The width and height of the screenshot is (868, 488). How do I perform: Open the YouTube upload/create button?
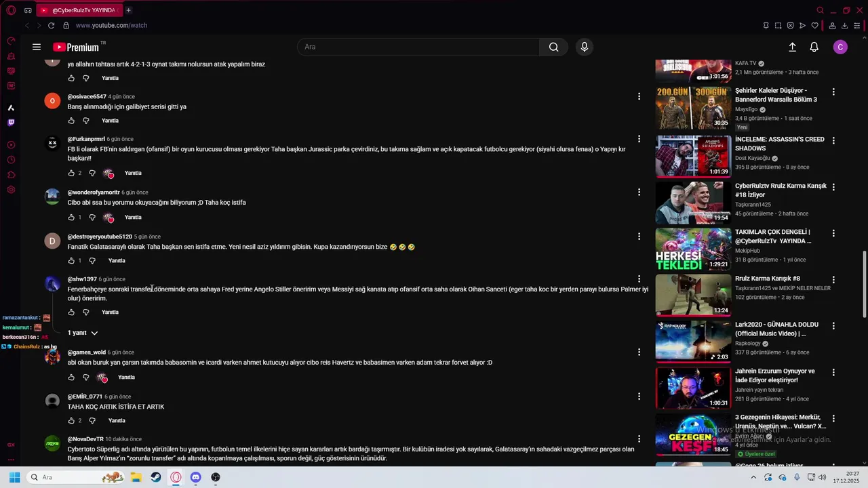[x=792, y=47]
